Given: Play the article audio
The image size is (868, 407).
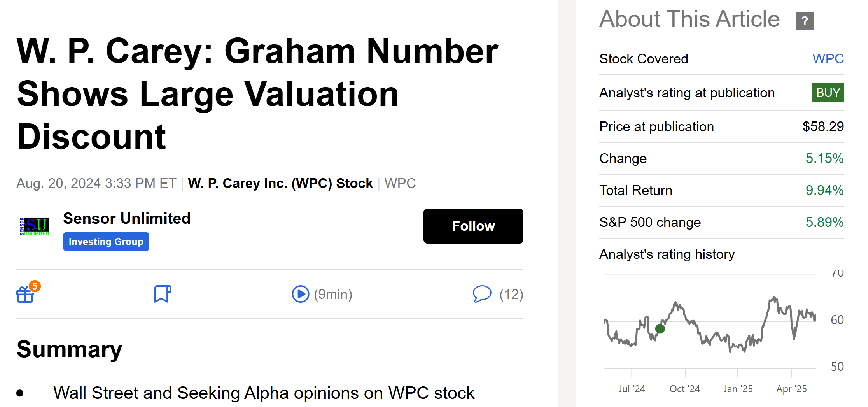Looking at the screenshot, I should (x=300, y=294).
